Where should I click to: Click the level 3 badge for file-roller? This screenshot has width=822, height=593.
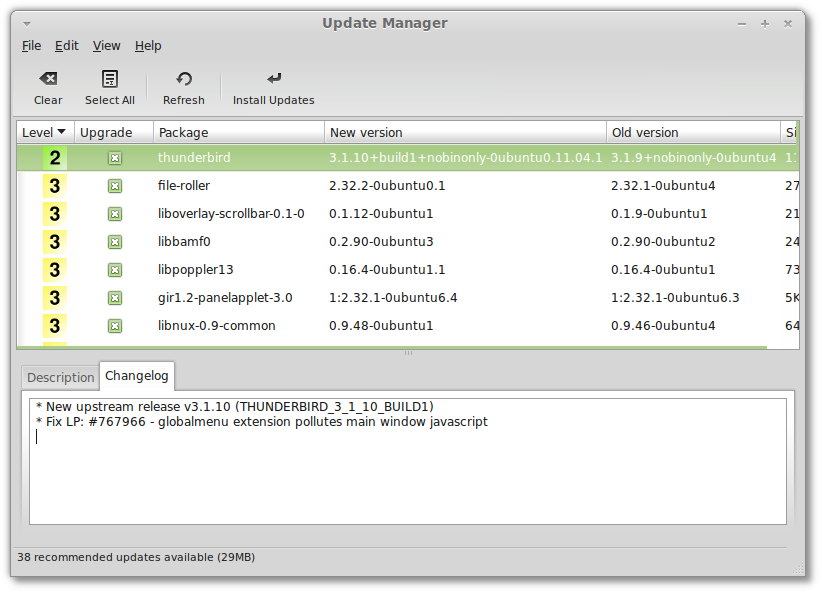tap(55, 186)
